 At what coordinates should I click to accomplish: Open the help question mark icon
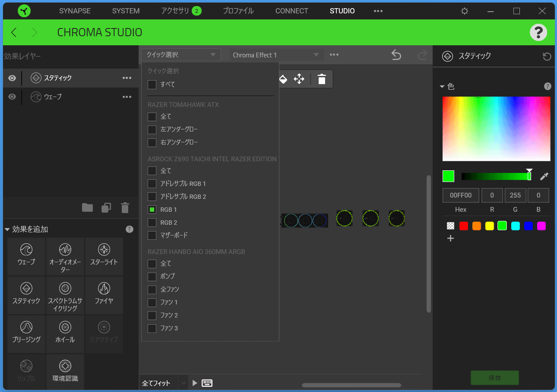[x=538, y=32]
